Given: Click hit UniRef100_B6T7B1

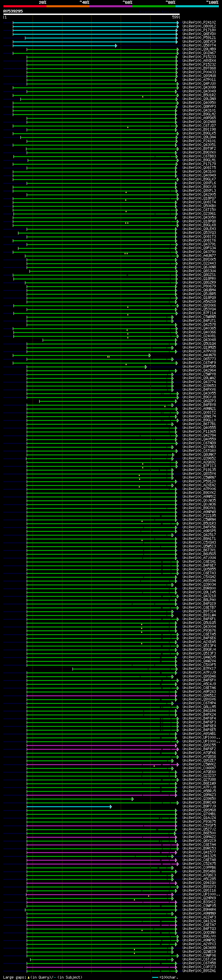Looking at the screenshot, I should coord(199,424).
